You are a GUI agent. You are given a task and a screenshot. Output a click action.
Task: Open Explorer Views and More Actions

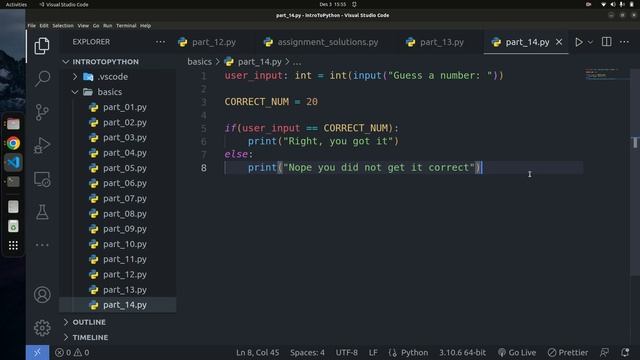click(160, 42)
